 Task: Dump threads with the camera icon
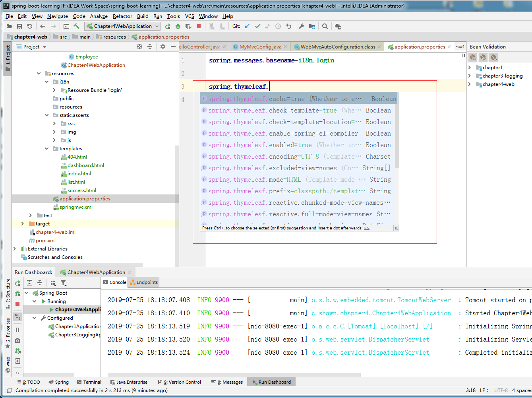(x=17, y=340)
